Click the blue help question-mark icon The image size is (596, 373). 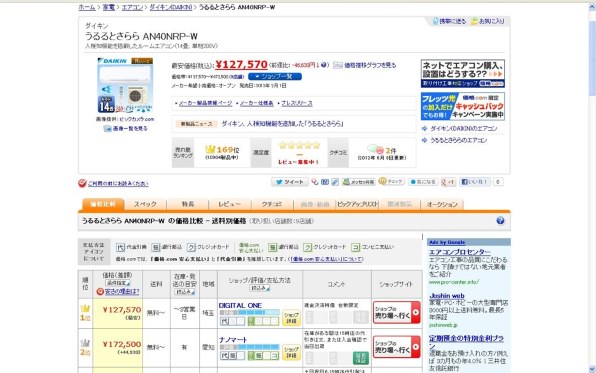[500, 221]
